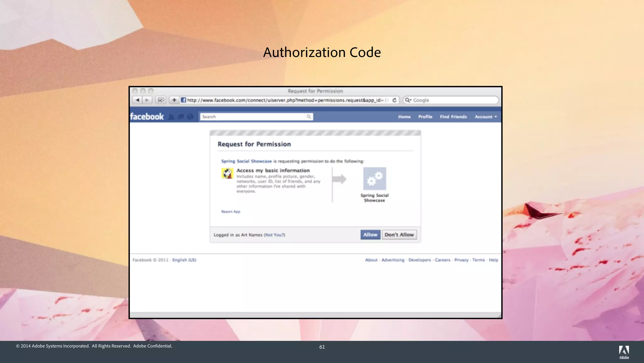Click the window close traffic-light button

135,91
